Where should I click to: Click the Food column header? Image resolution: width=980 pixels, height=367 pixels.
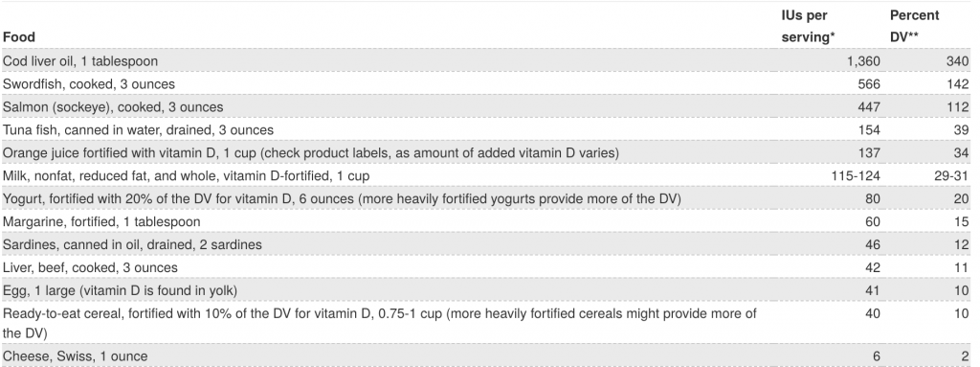(19, 37)
